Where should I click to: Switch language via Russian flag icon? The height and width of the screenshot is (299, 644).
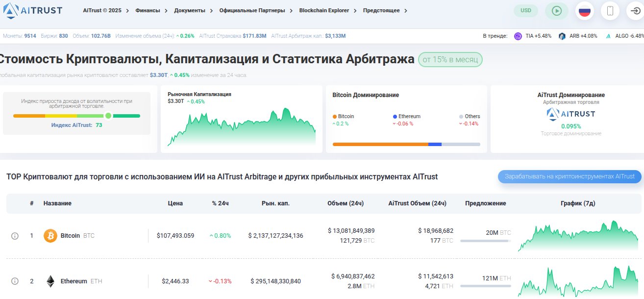click(x=585, y=11)
